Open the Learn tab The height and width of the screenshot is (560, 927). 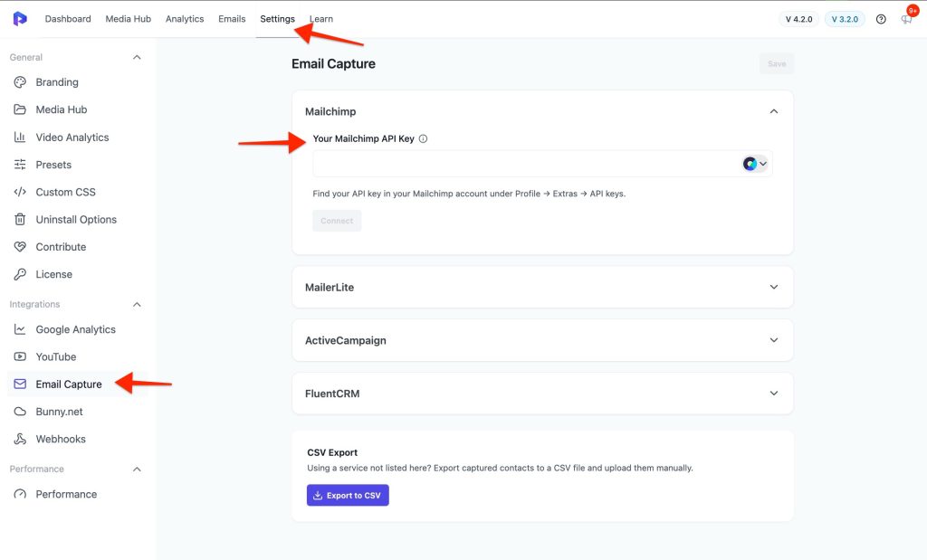tap(321, 19)
